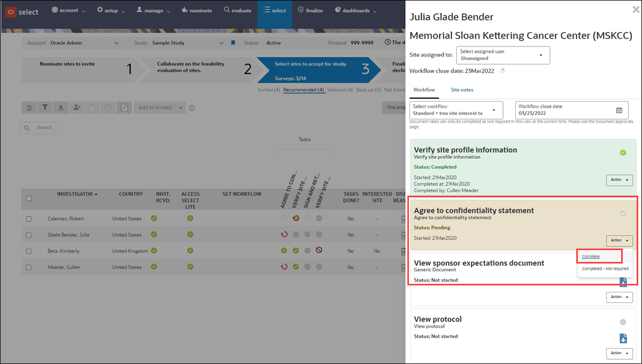
Task: Download the View protocol document icon
Action: click(623, 338)
